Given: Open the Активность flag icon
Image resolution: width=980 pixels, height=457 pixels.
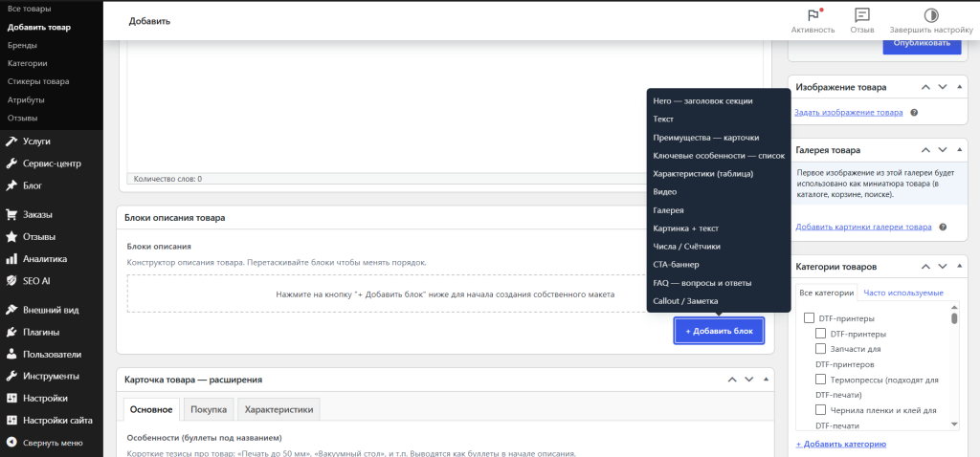Looking at the screenshot, I should point(813,15).
